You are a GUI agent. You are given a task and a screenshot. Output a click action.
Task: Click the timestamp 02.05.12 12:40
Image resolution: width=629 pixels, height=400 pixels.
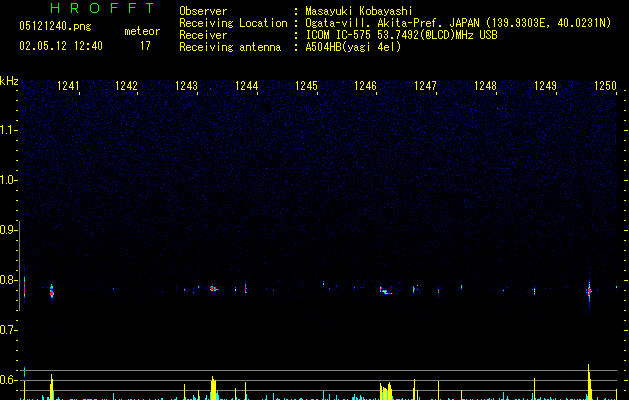pos(61,46)
